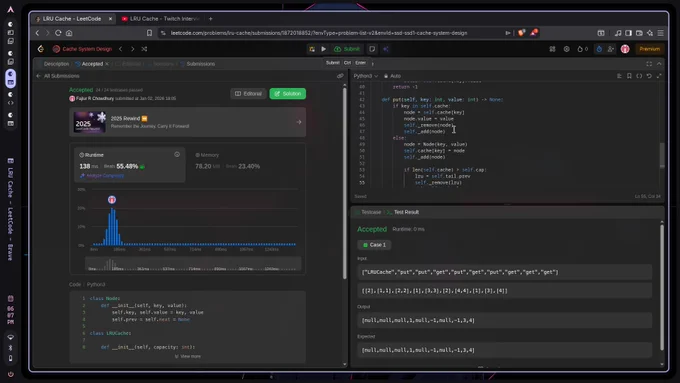Click the green Solution button
The image size is (680, 383).
pos(288,94)
